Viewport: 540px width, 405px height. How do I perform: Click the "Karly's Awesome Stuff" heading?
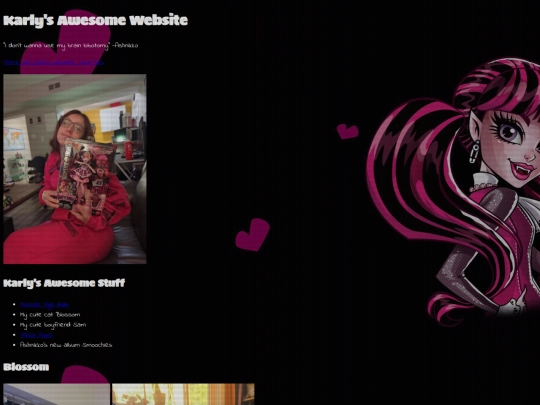64,283
